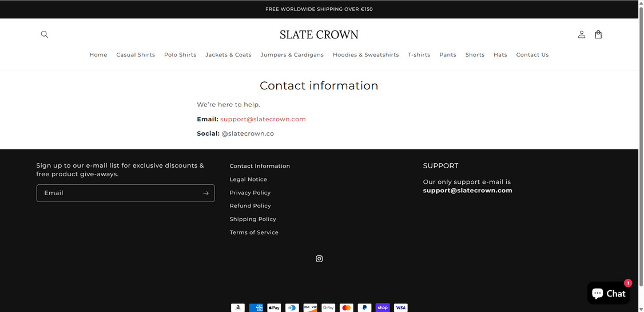The image size is (644, 312).
Task: Click the Amazon Pay payment icon
Action: coord(238,307)
